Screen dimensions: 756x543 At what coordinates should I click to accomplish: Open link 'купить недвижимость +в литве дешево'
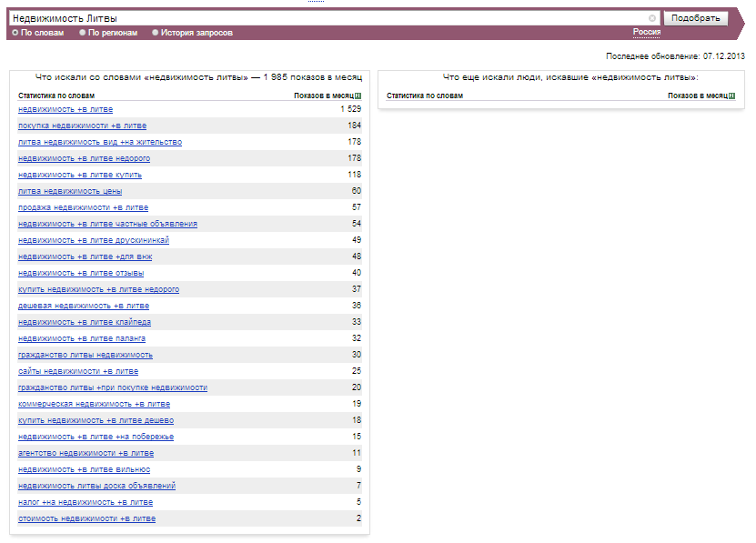pos(96,421)
